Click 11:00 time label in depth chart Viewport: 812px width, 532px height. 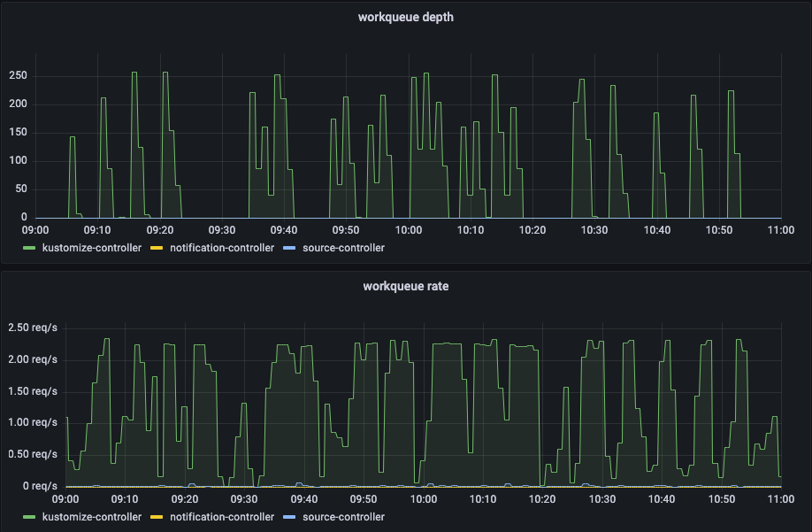pyautogui.click(x=781, y=230)
